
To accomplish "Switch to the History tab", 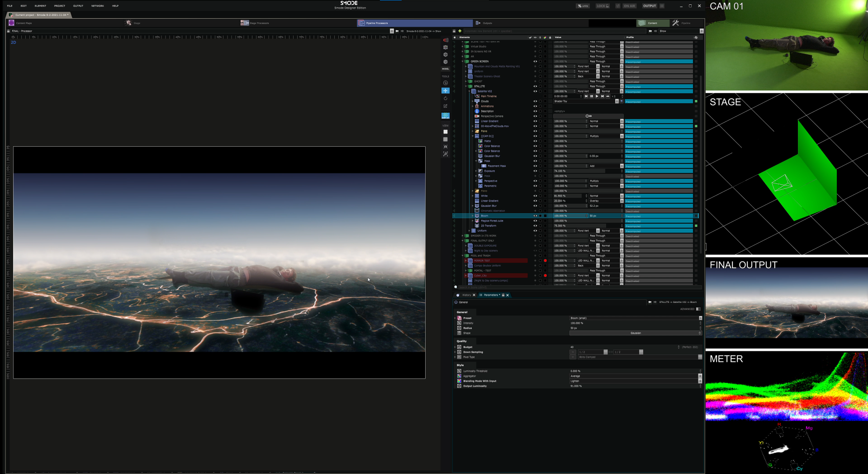I will [x=466, y=295].
